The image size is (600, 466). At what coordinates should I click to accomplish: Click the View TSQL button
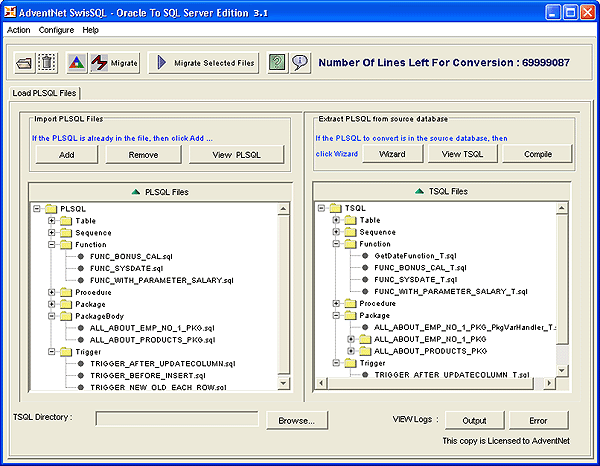pyautogui.click(x=462, y=154)
